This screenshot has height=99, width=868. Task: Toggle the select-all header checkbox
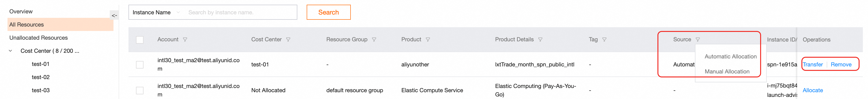[140, 40]
